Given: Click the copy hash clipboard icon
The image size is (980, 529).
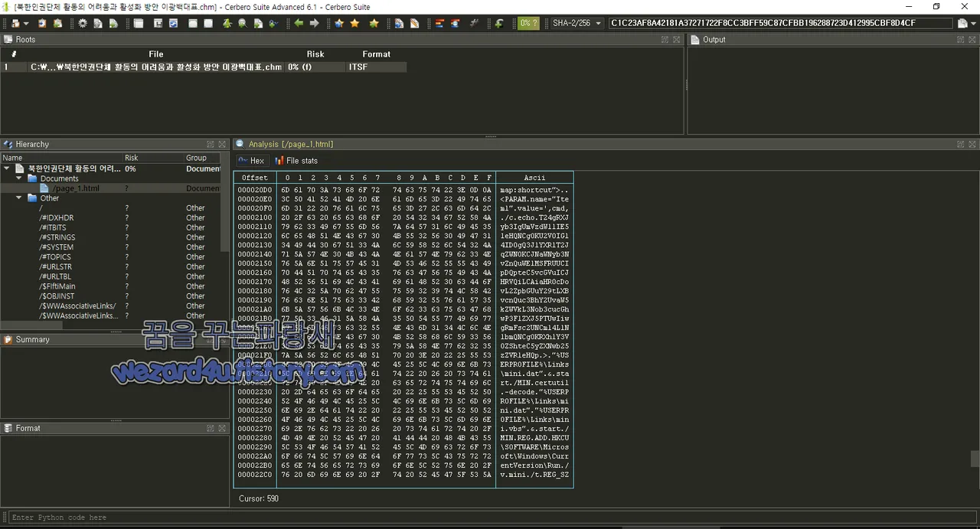Looking at the screenshot, I should point(962,23).
